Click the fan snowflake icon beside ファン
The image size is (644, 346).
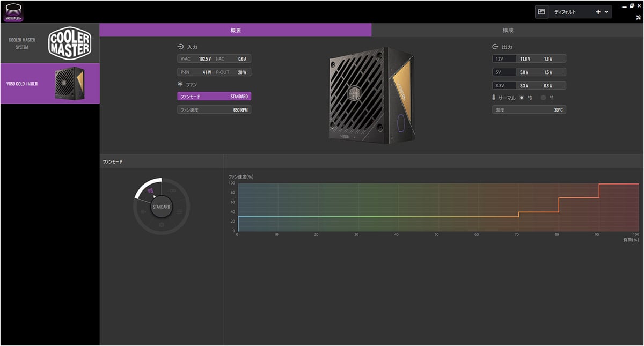180,84
